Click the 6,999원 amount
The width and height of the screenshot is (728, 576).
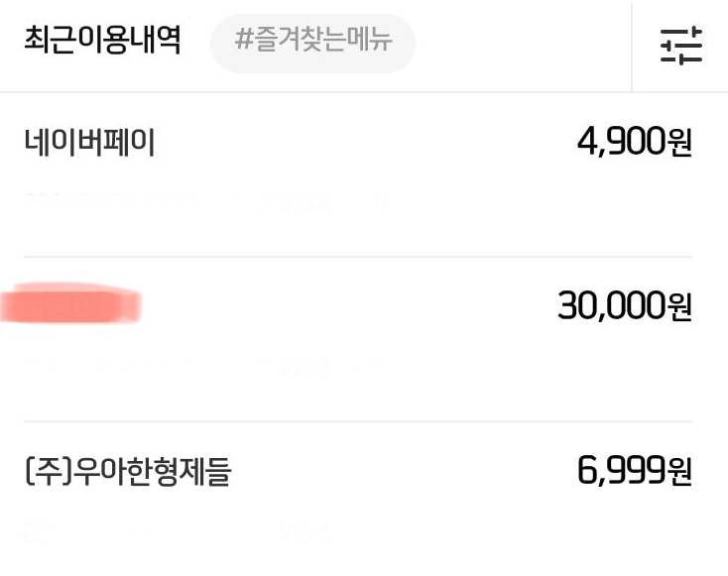pyautogui.click(x=635, y=471)
